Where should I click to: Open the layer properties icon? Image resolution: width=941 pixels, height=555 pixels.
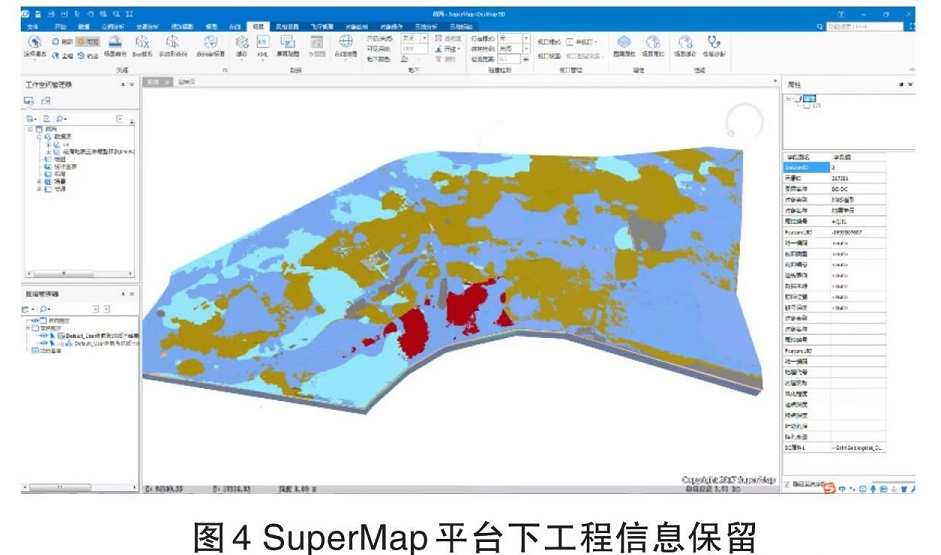[624, 42]
